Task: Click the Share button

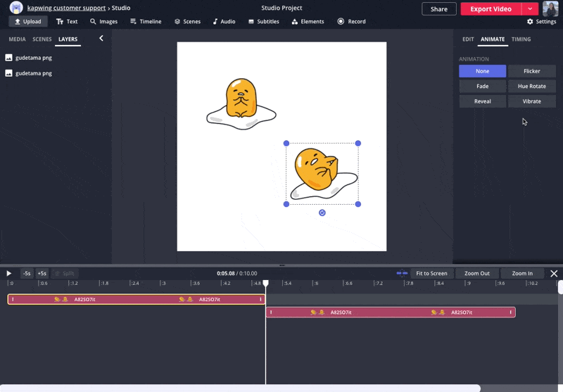Action: 438,9
